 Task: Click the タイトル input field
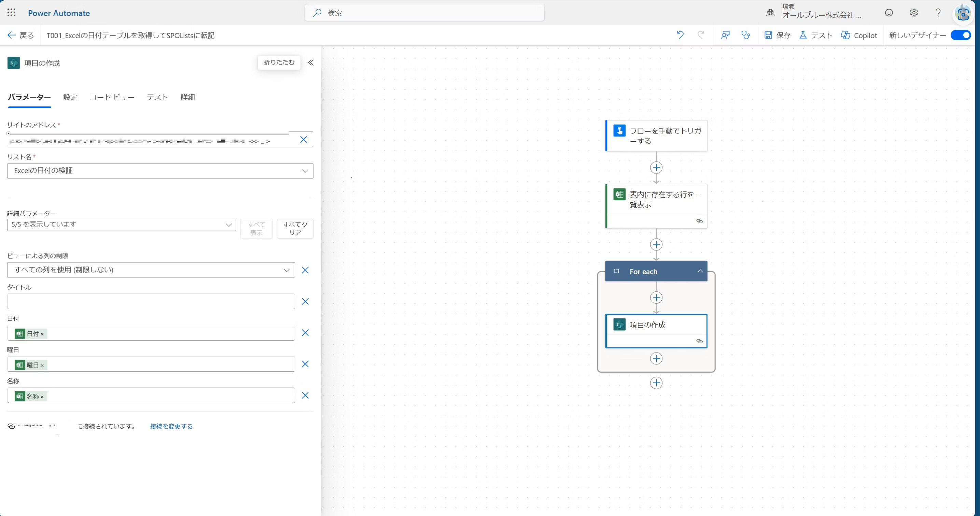[151, 302]
